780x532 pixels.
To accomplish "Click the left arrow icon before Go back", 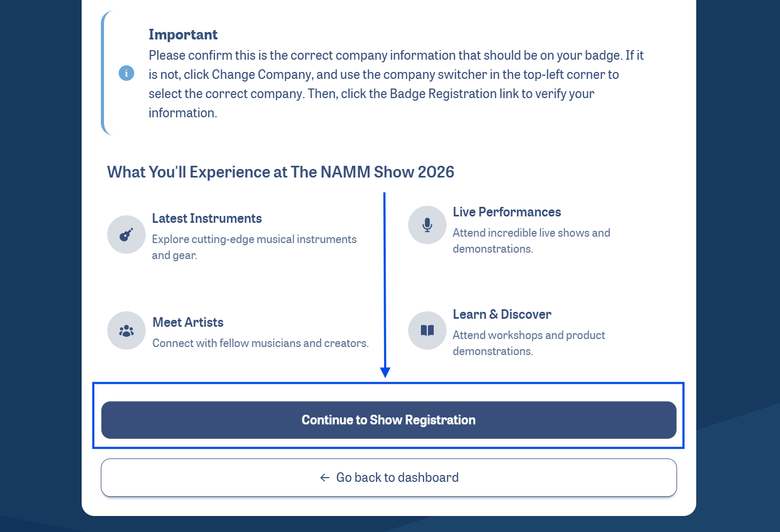I will [x=324, y=478].
